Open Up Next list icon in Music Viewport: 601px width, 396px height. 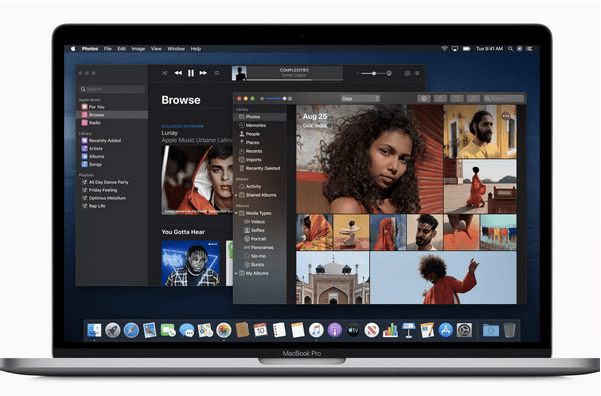click(417, 73)
